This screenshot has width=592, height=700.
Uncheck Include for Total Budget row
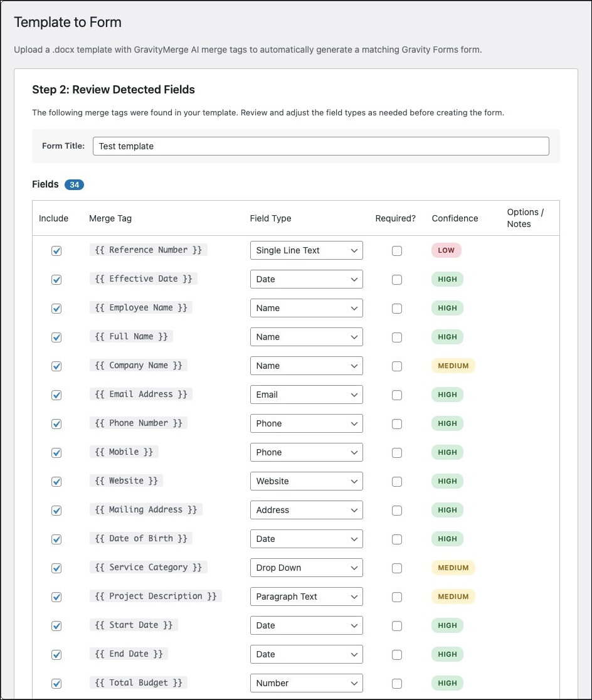56,684
